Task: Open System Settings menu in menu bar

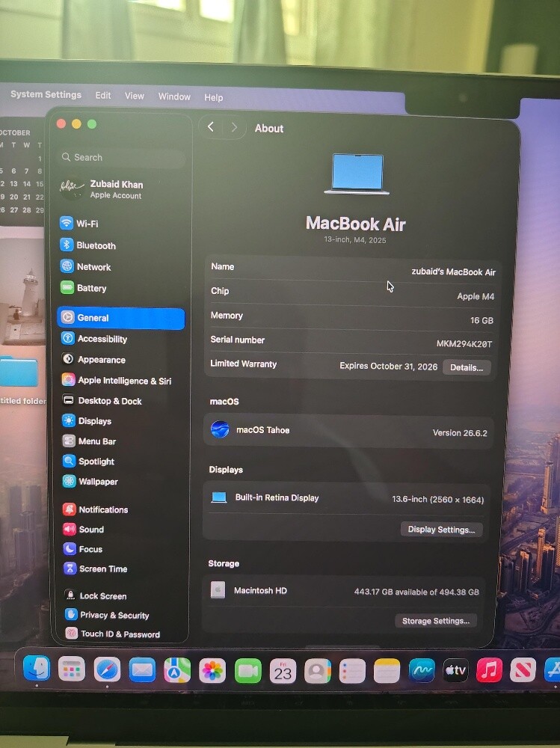Action: (x=46, y=94)
